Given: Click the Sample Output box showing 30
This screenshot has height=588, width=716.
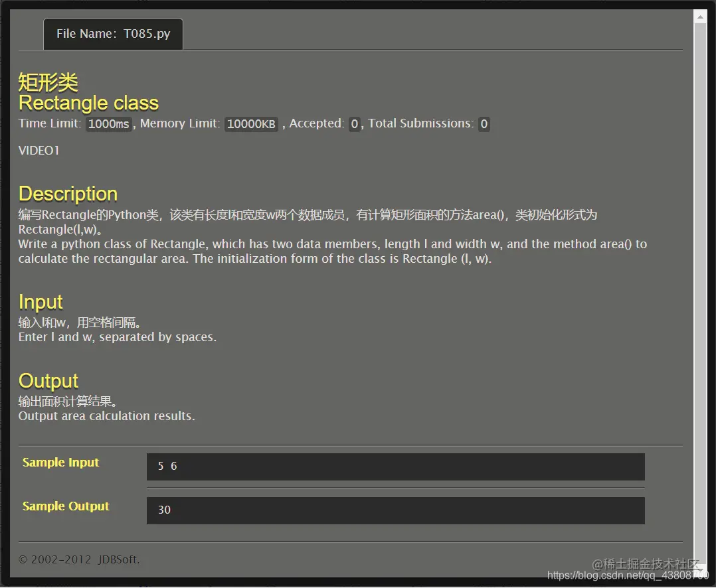Looking at the screenshot, I should point(395,510).
